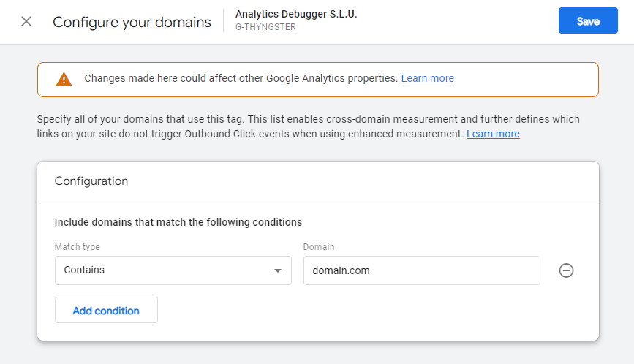The image size is (634, 364).
Task: Click the Configure your domains title
Action: (x=132, y=22)
